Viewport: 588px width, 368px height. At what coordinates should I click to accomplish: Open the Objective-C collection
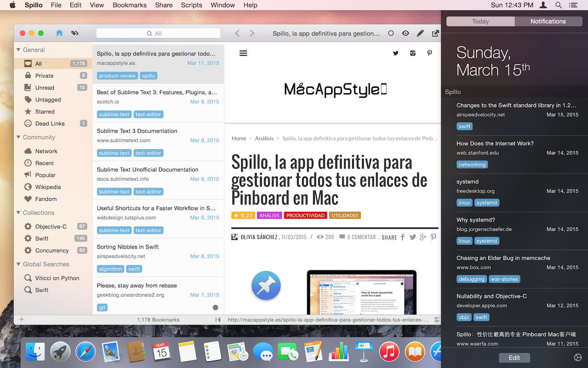point(53,226)
